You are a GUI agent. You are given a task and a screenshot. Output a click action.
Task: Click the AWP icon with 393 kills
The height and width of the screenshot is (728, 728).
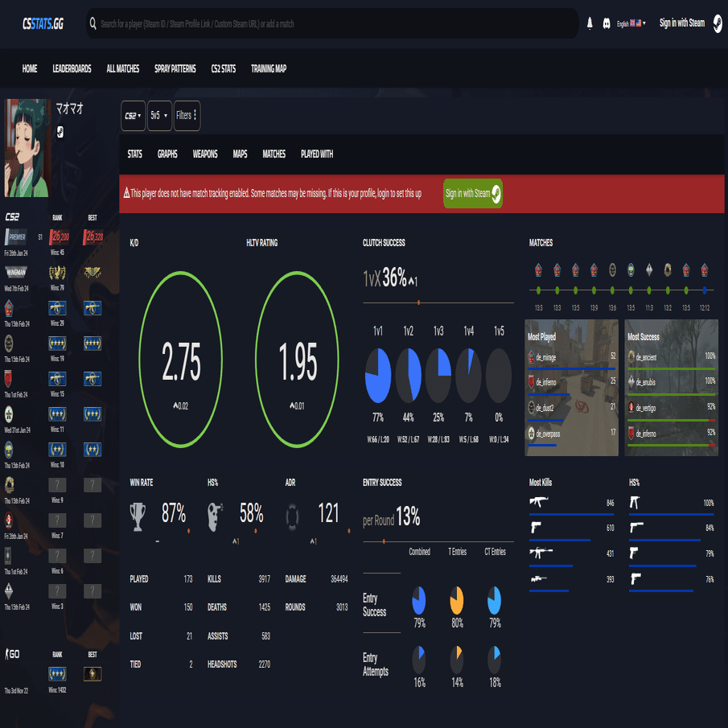click(x=539, y=578)
